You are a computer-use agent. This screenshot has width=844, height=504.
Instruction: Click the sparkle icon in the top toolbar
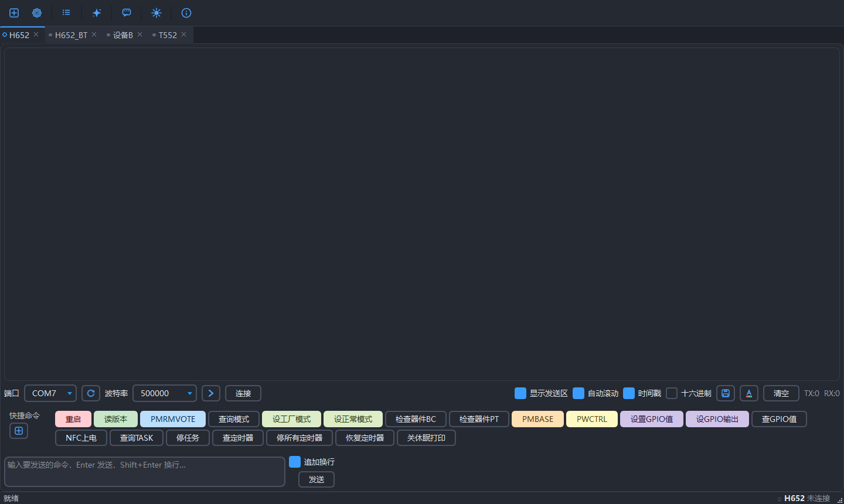97,13
